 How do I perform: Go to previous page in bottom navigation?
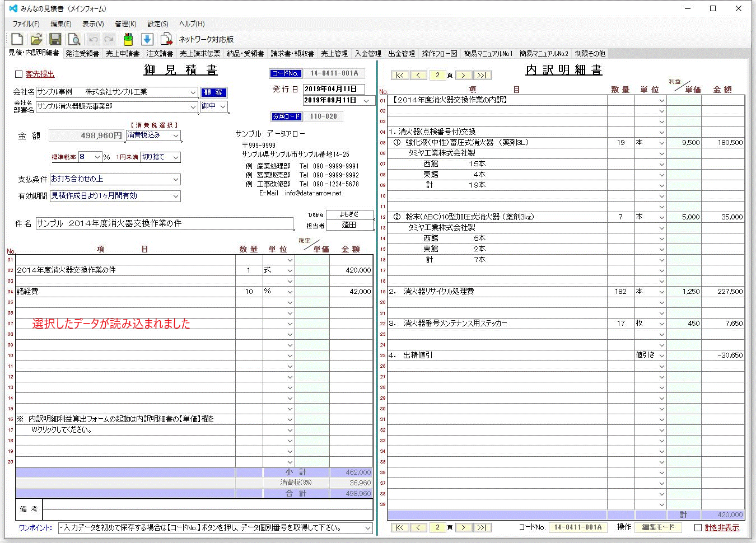(418, 527)
